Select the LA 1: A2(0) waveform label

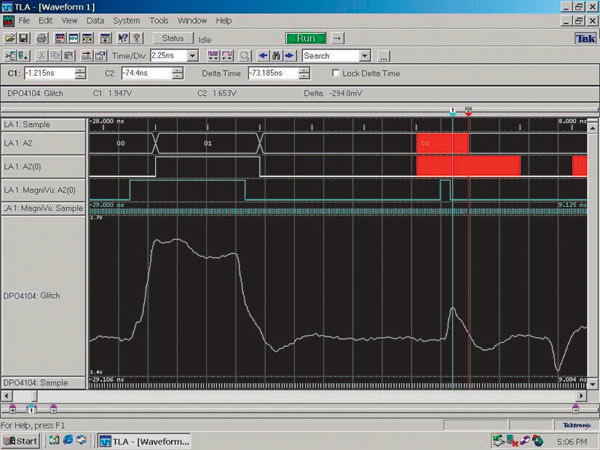[x=43, y=167]
